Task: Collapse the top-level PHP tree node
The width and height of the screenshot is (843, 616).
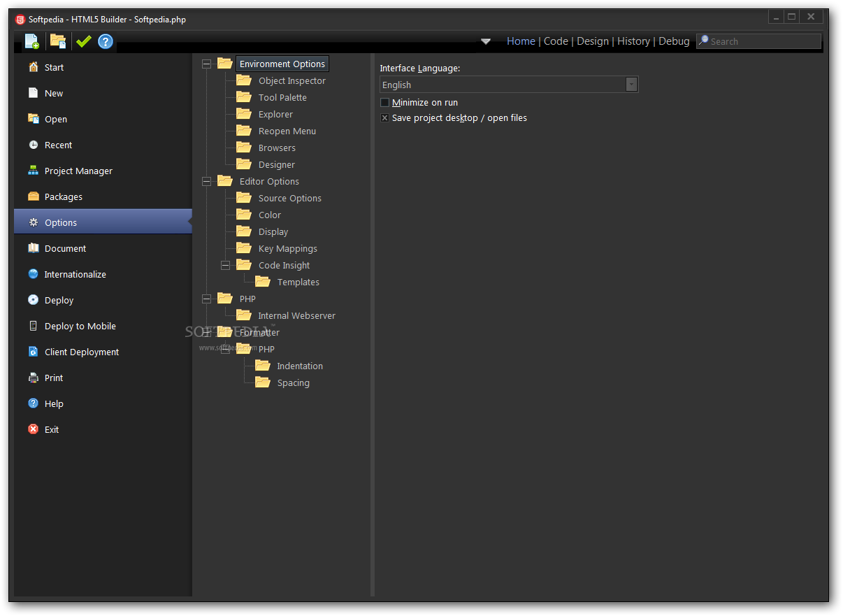Action: (x=206, y=299)
